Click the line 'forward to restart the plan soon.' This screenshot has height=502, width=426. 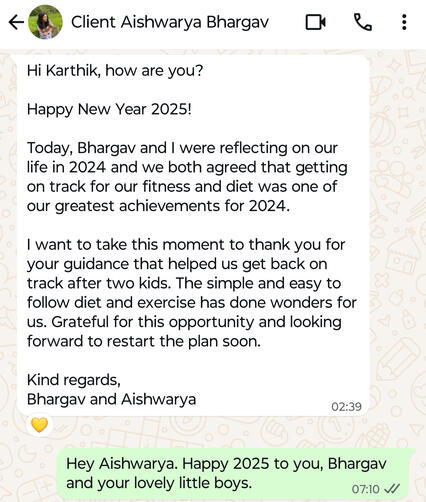(x=144, y=341)
